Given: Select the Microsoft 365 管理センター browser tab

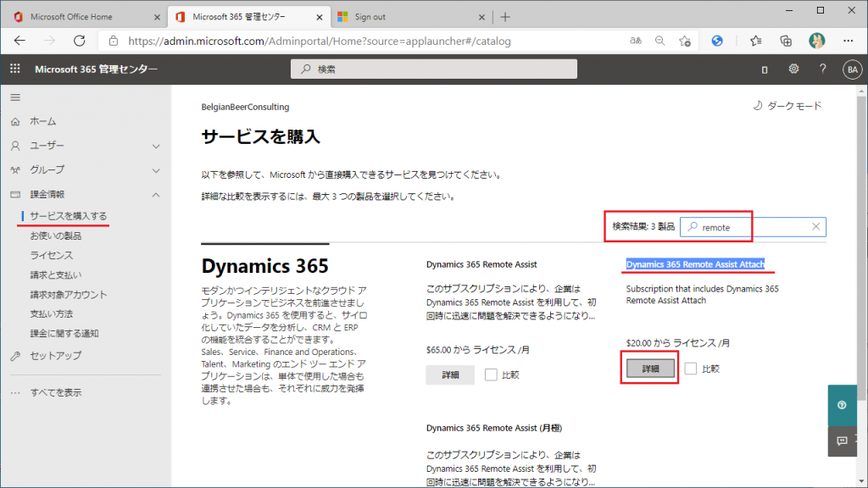Looking at the screenshot, I should point(249,17).
